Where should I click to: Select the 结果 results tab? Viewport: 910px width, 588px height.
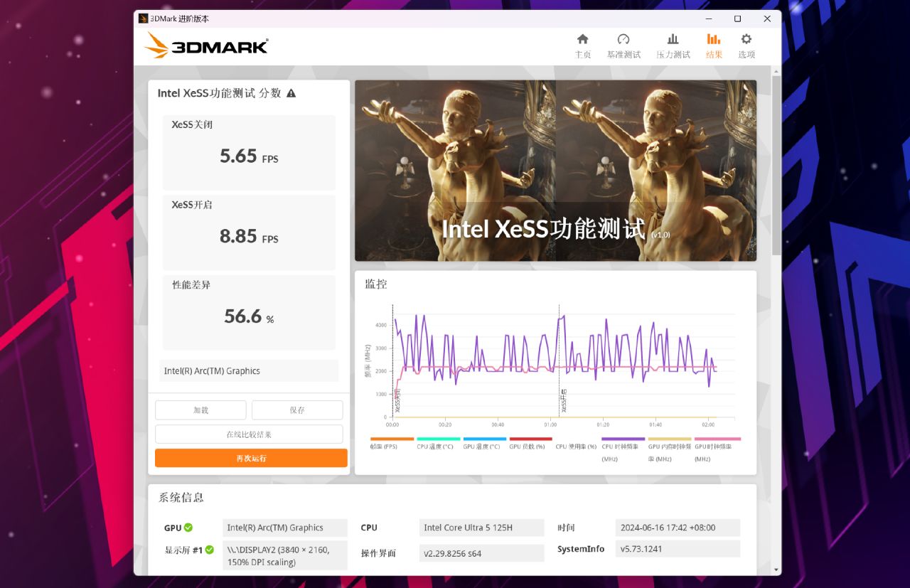coord(714,46)
